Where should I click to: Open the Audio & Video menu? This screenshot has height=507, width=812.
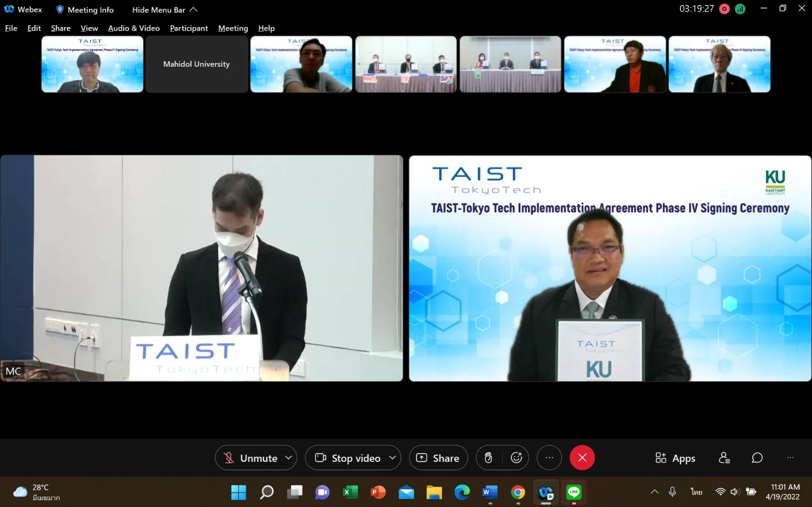pos(133,28)
